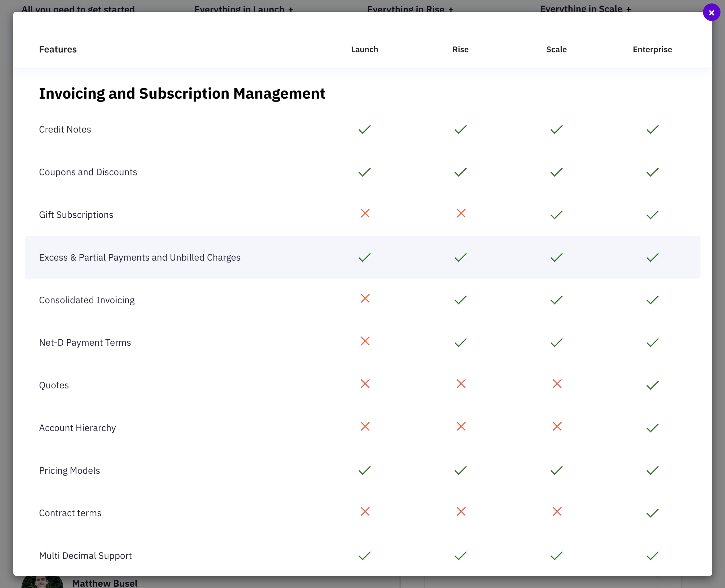
Task: Click the Invoicing and Subscription Management heading
Action: click(182, 94)
